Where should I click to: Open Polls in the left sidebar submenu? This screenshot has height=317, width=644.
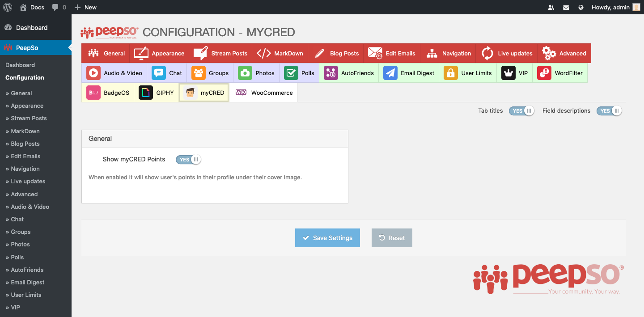pyautogui.click(x=15, y=257)
